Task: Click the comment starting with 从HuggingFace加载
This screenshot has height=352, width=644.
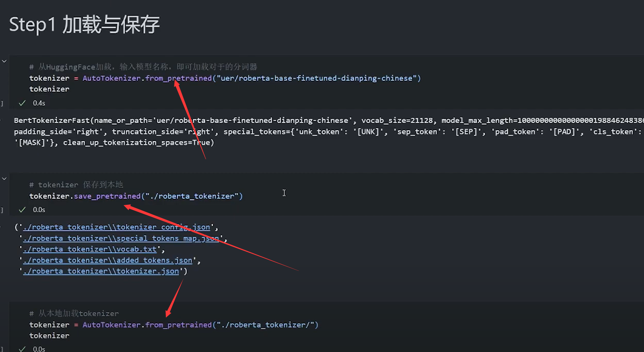Action: click(143, 67)
